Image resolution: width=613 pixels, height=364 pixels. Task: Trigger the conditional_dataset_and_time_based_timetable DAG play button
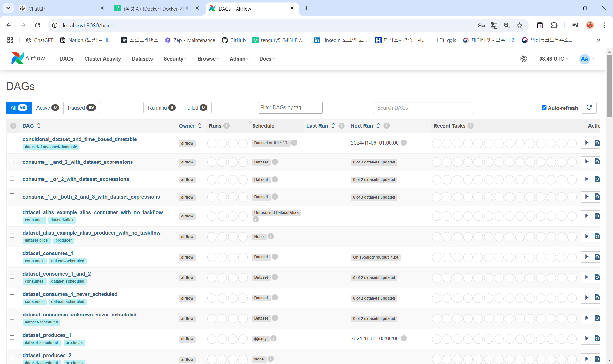click(587, 143)
